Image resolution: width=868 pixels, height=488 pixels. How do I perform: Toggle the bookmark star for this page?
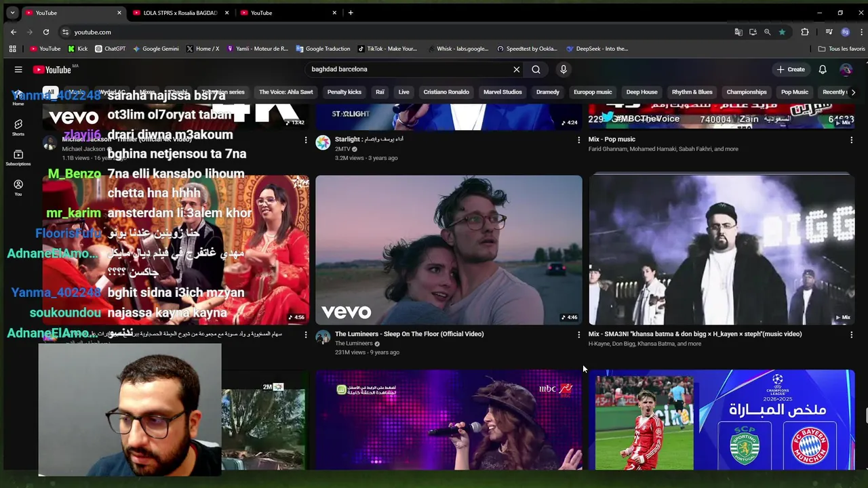(x=782, y=32)
